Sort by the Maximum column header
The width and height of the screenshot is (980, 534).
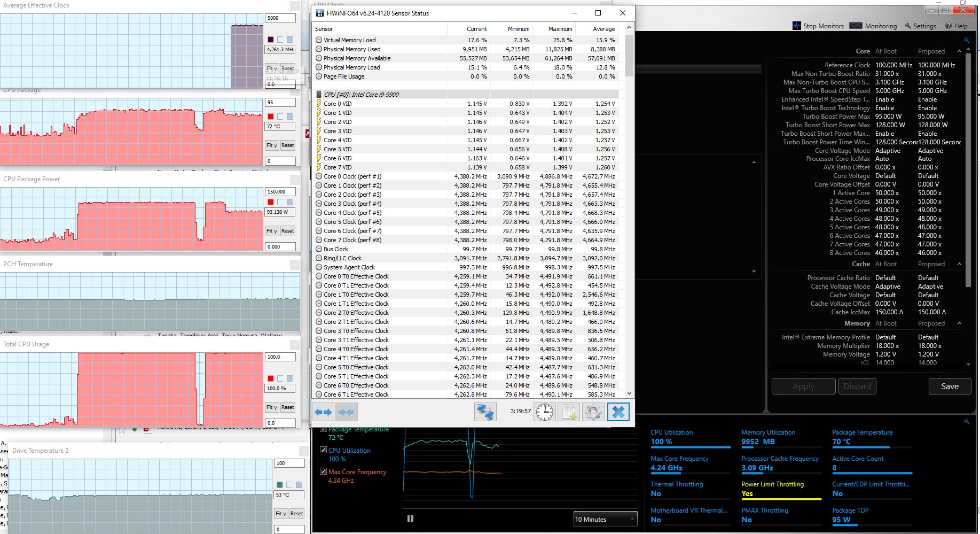(554, 29)
